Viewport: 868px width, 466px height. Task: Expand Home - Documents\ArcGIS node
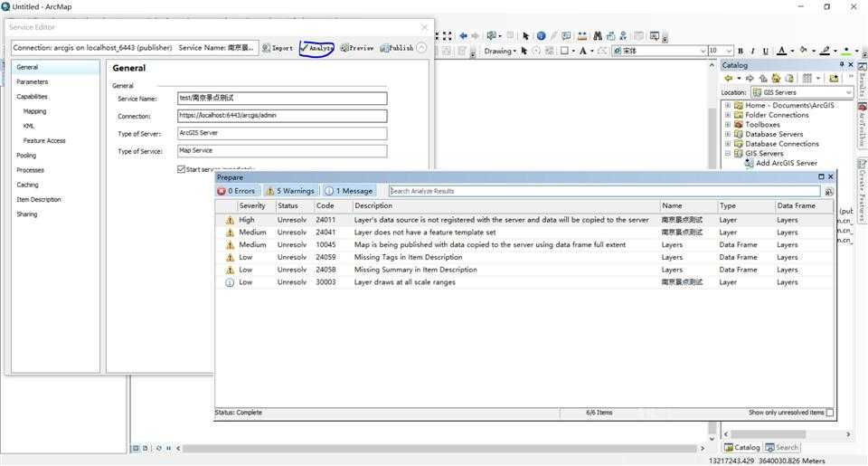[728, 105]
